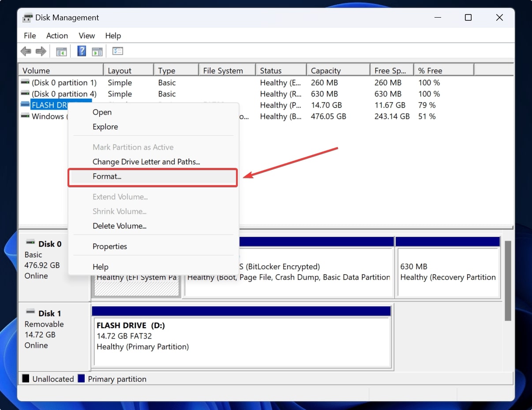Open the View menu

pyautogui.click(x=86, y=36)
